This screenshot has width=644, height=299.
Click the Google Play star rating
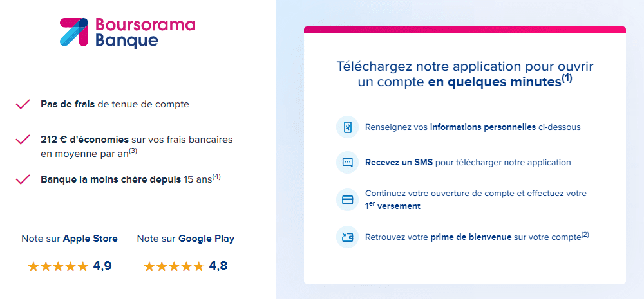[174, 266]
